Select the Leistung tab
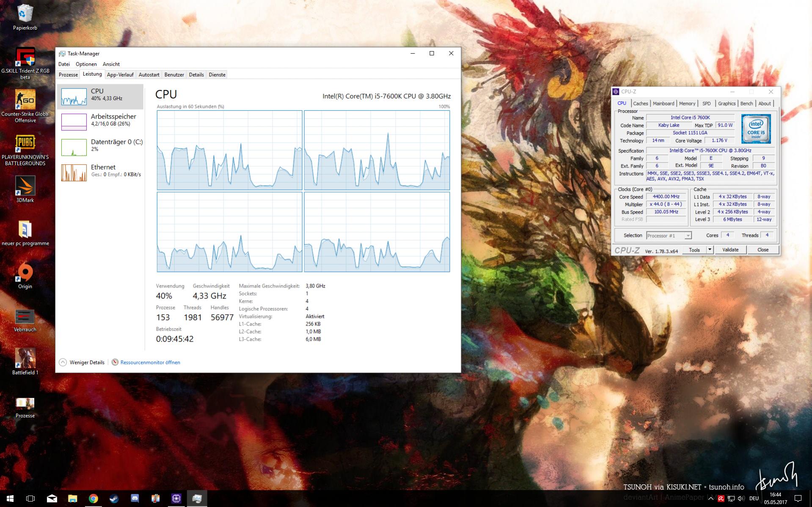812x507 pixels. 92,74
